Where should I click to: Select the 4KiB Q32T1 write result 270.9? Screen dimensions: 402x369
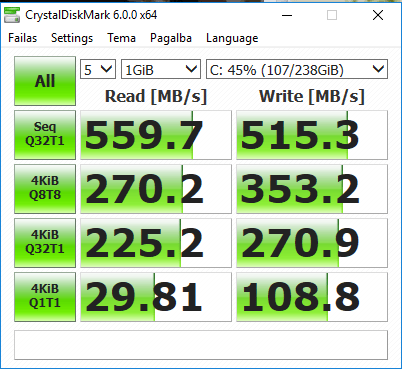[x=312, y=243]
